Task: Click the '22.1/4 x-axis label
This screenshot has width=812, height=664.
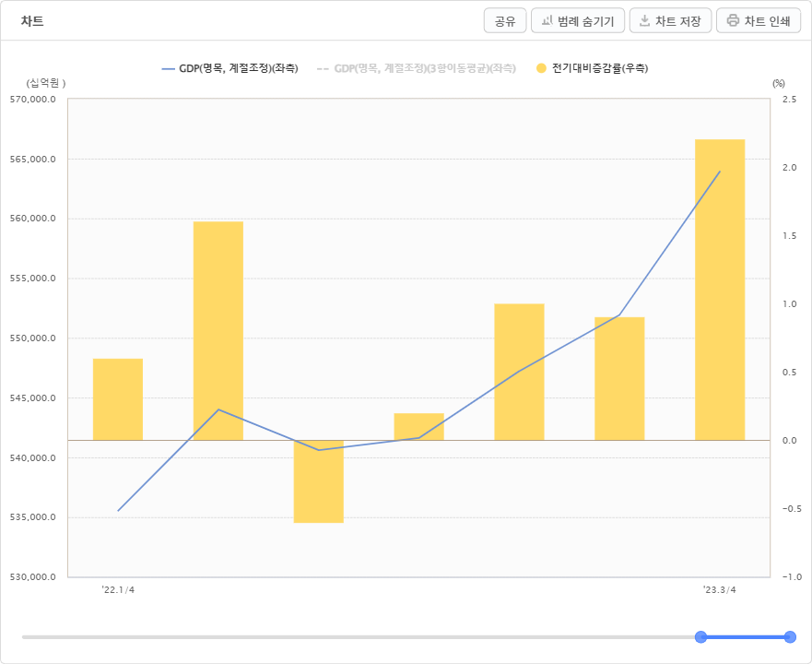Action: 118,590
